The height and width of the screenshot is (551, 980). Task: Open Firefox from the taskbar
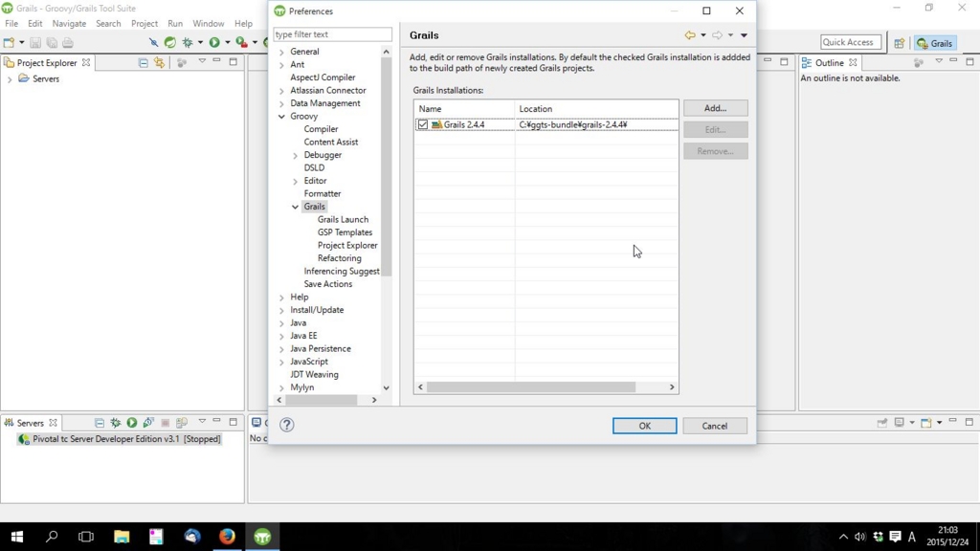227,537
